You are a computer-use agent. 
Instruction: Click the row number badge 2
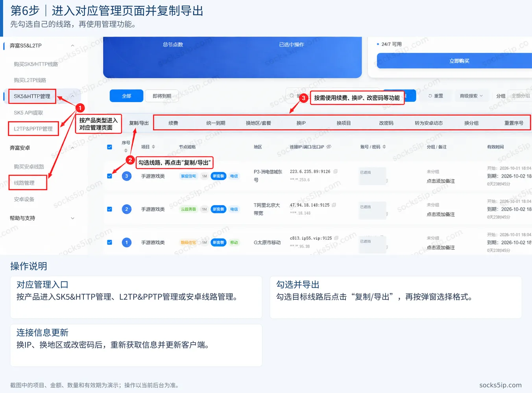(127, 209)
